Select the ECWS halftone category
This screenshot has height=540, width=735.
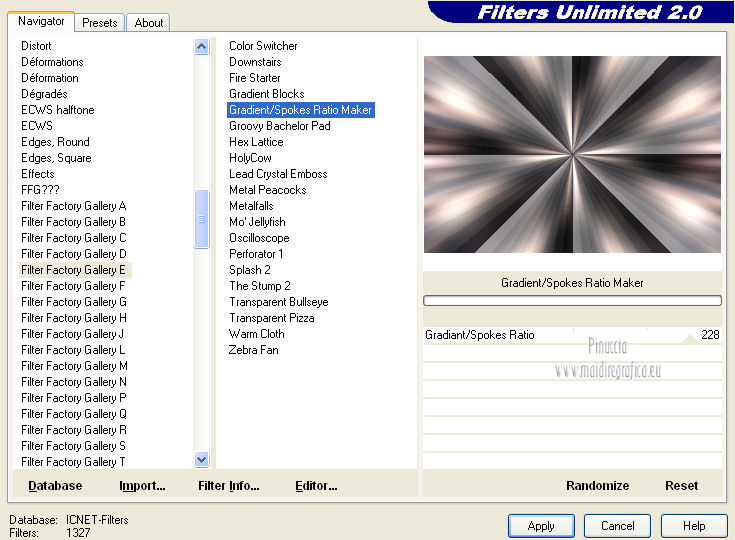point(58,110)
